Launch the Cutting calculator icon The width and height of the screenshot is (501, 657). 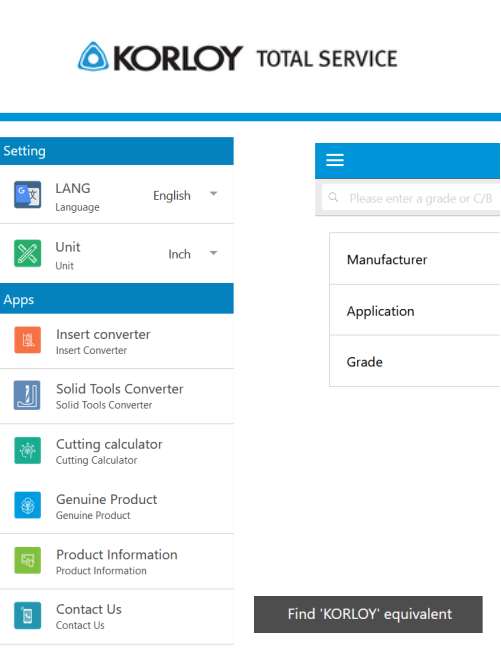(x=28, y=450)
